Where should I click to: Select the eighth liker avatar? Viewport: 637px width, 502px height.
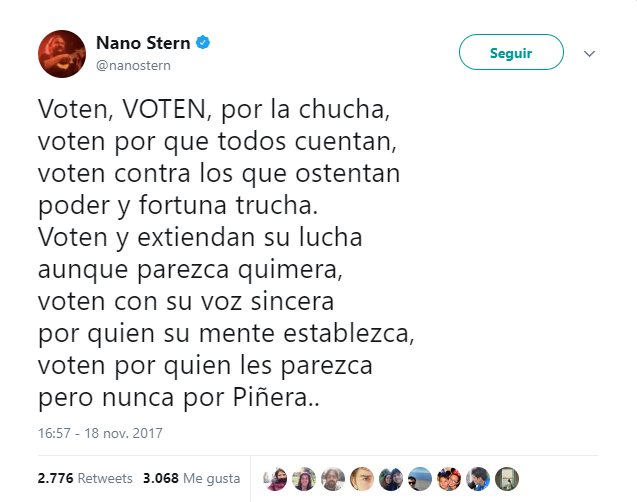(x=479, y=478)
